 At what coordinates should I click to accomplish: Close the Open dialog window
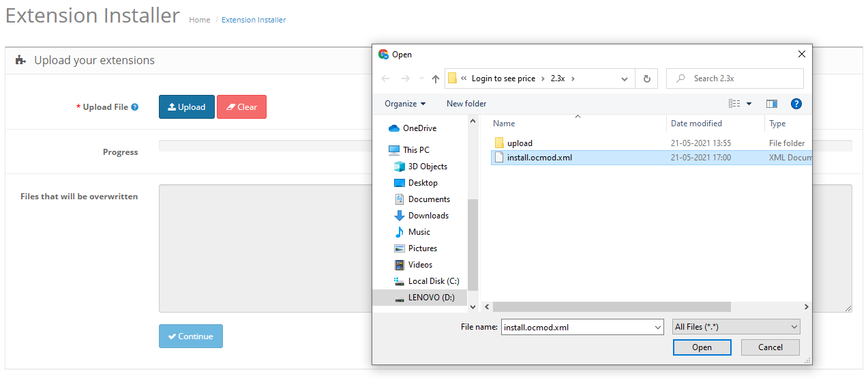(801, 55)
